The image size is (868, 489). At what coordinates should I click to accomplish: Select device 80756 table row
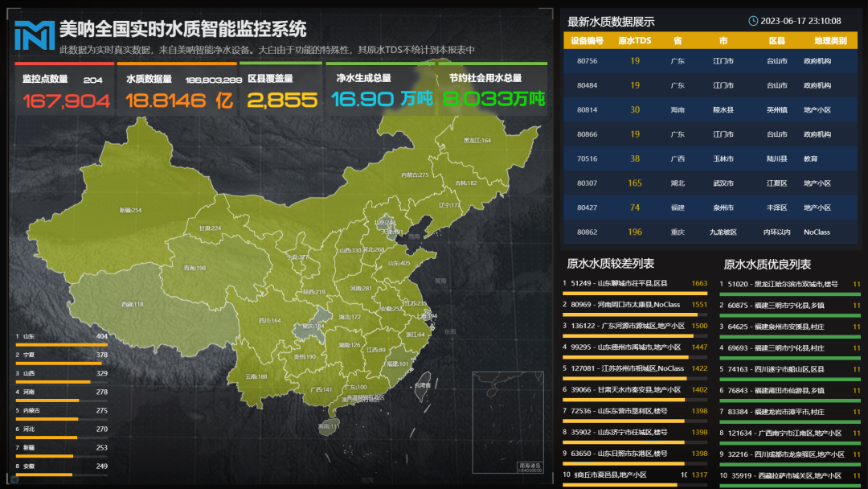click(710, 61)
